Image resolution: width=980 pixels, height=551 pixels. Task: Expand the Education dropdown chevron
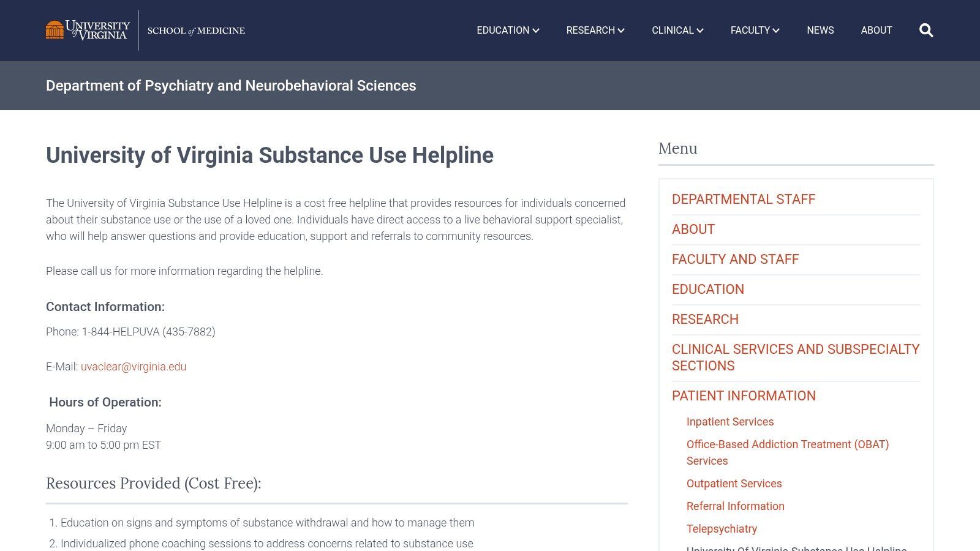[536, 31]
